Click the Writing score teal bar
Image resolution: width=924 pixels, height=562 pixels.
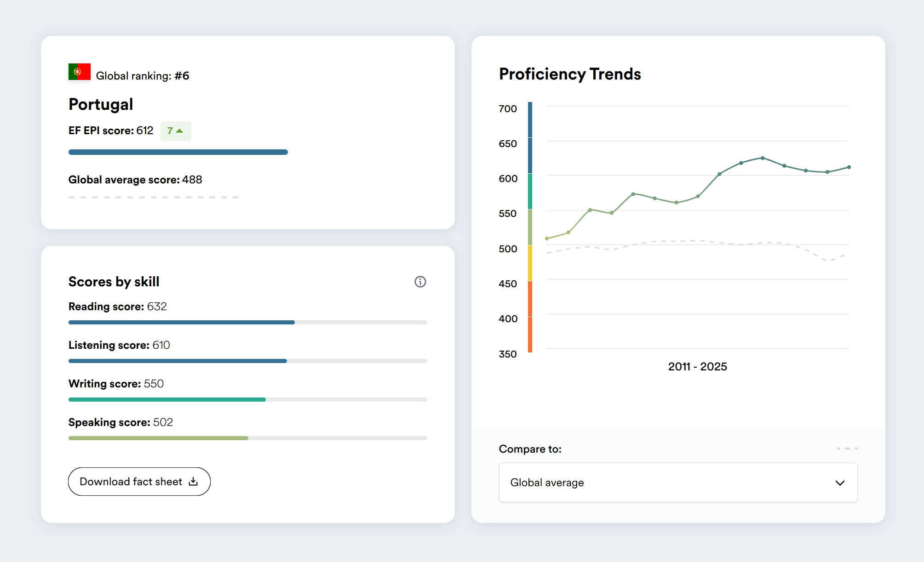tap(167, 400)
